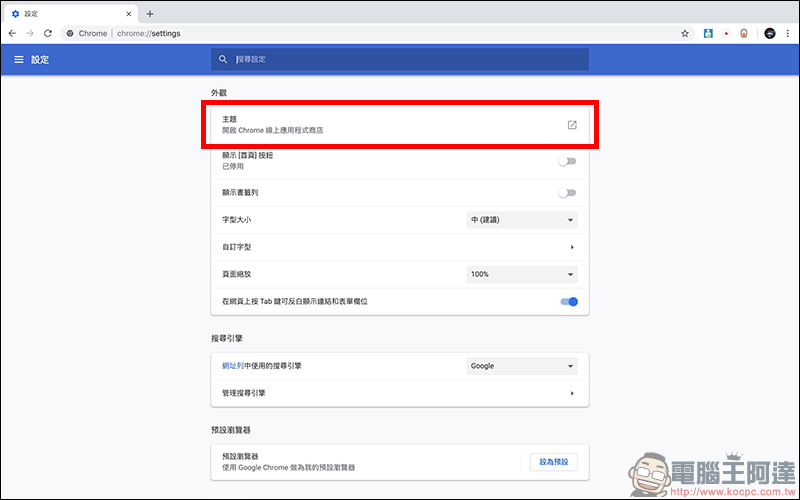The width and height of the screenshot is (800, 500).
Task: Expand the 自訂字型 row arrow
Action: click(572, 247)
